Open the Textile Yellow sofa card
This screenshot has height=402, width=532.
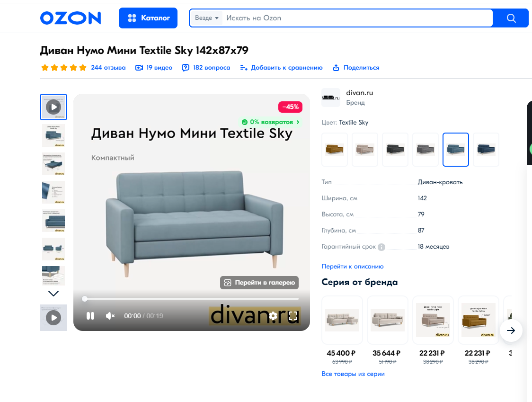[x=479, y=320]
